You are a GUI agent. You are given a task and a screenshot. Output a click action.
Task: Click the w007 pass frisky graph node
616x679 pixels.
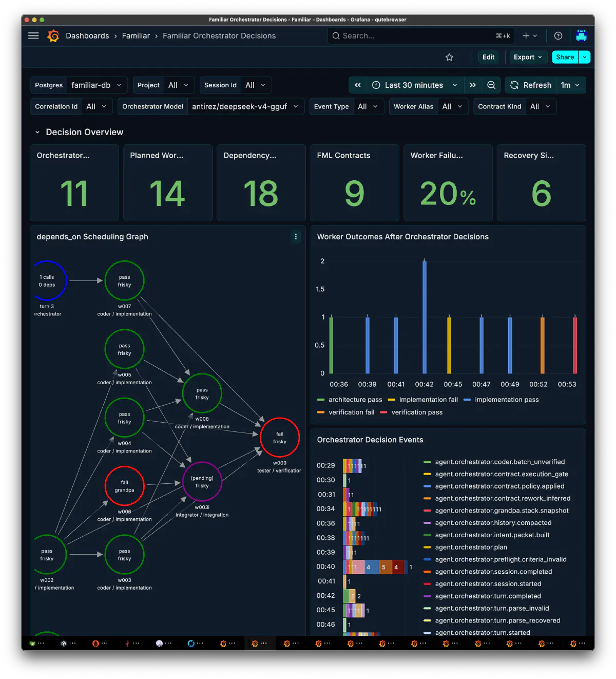click(x=124, y=280)
